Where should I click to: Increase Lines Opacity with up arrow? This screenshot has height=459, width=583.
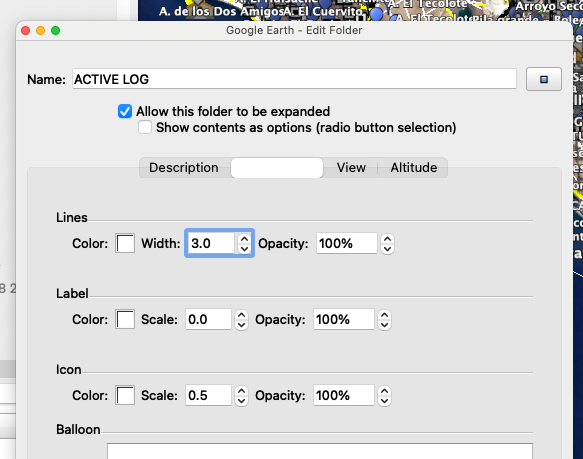click(387, 239)
